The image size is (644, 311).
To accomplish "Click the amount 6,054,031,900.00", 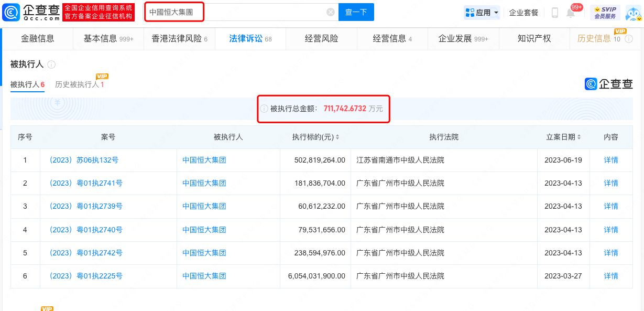I will (316, 276).
